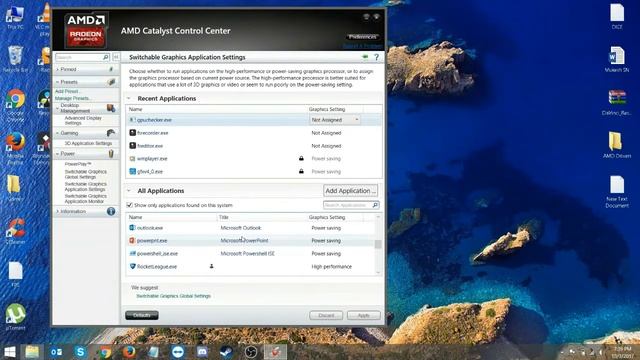Click the profile icon beside RocketLeague.exe
The width and height of the screenshot is (640, 360).
pos(211,266)
